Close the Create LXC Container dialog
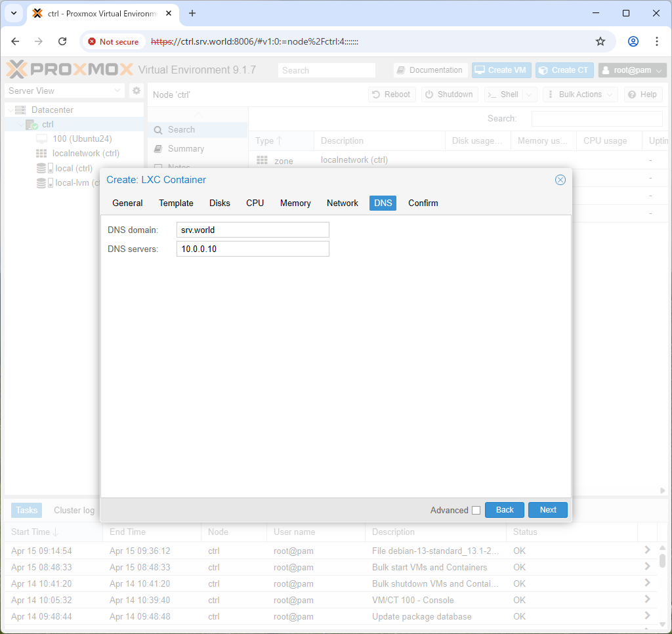 pyautogui.click(x=560, y=180)
